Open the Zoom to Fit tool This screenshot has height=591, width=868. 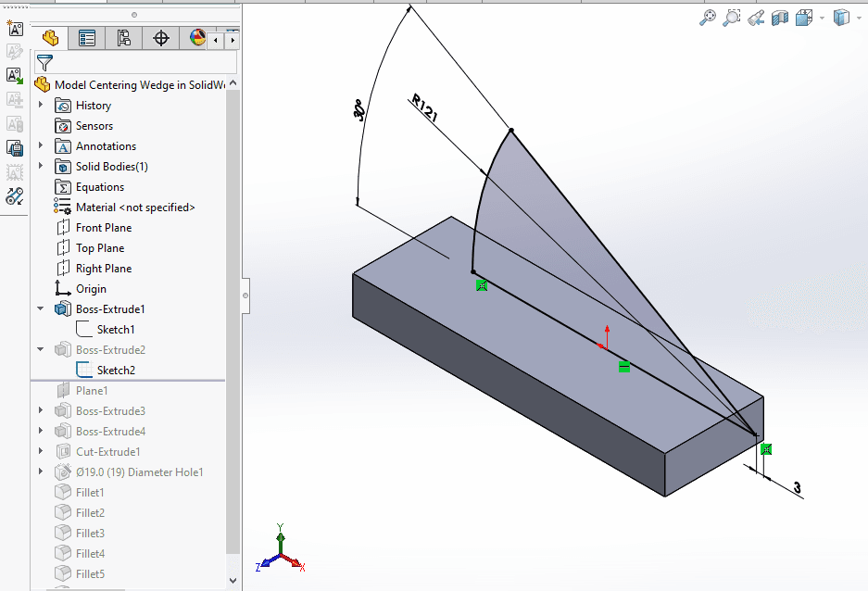(x=710, y=17)
